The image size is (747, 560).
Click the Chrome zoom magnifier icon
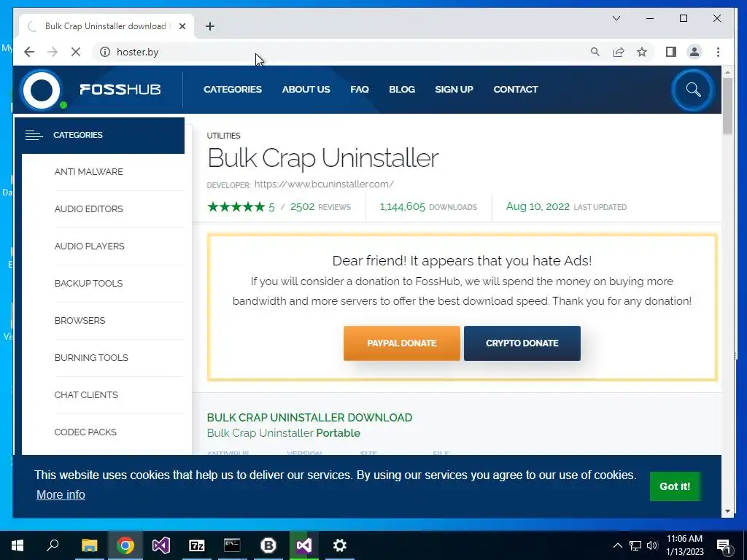click(595, 52)
